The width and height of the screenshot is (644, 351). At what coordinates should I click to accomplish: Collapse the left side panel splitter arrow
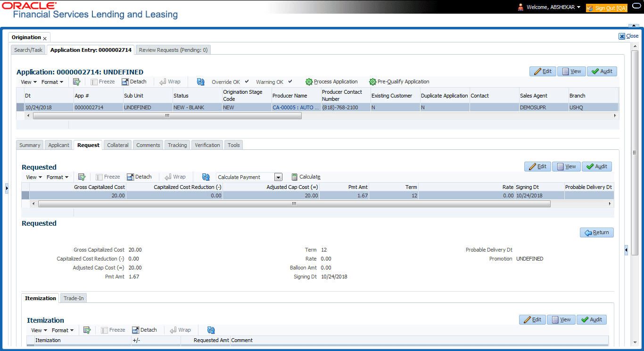[7, 188]
